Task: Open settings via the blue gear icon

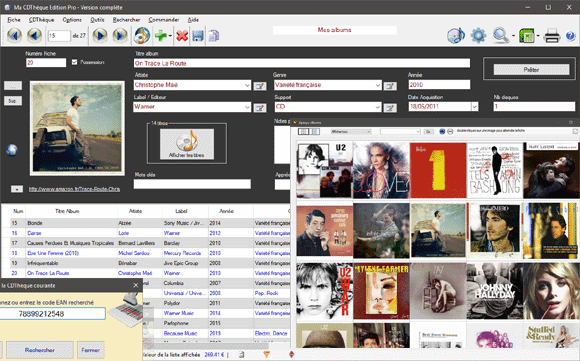Action: (x=478, y=36)
